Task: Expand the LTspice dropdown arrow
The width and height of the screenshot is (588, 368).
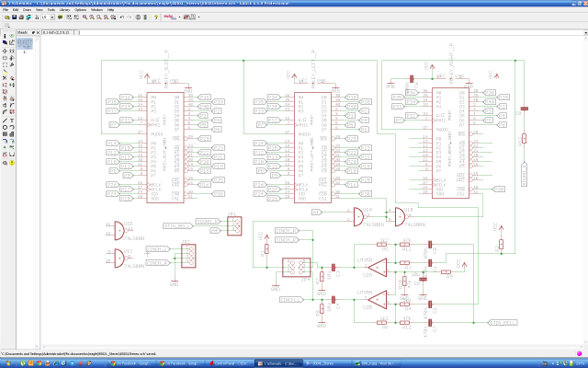Action: [198, 17]
